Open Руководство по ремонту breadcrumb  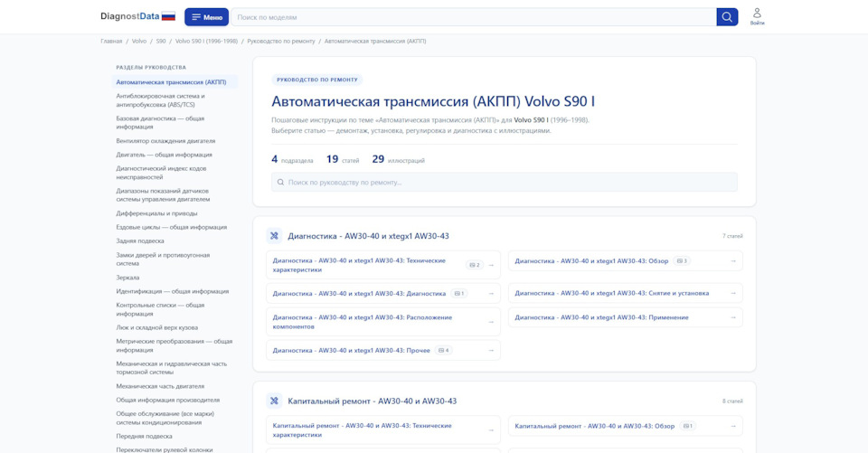coord(281,41)
